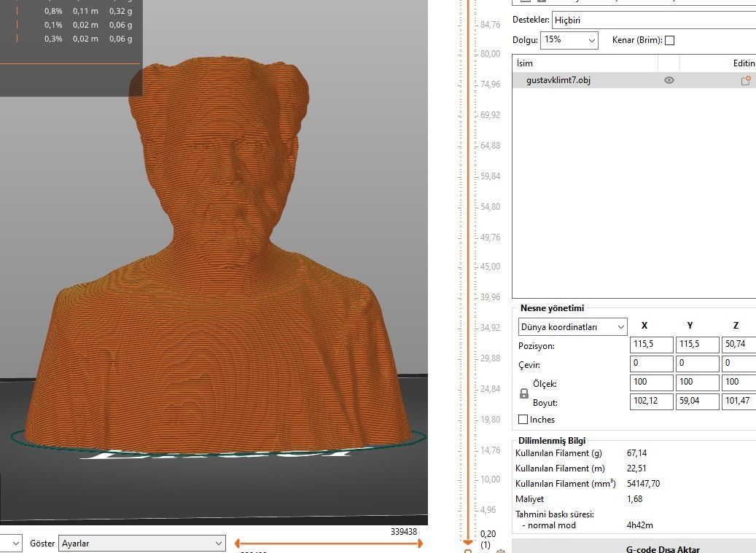Click the Çevir Z field
This screenshot has width=756, height=553.
point(739,364)
